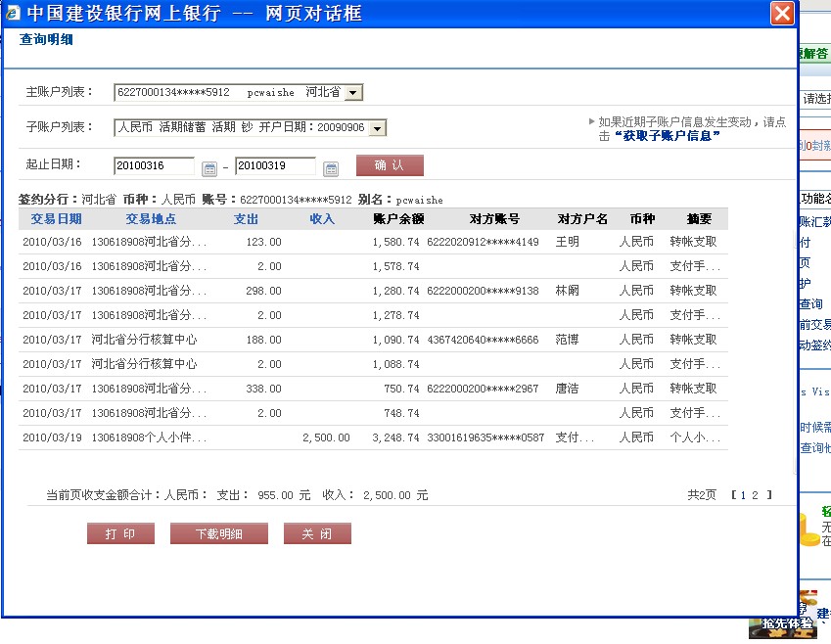Click the browser icon in the title bar
This screenshot has height=644, width=831.
13,13
